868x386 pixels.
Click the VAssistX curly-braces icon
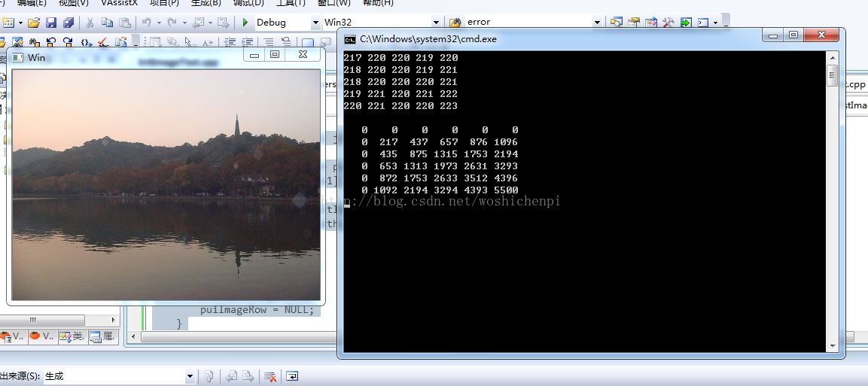pos(86,42)
